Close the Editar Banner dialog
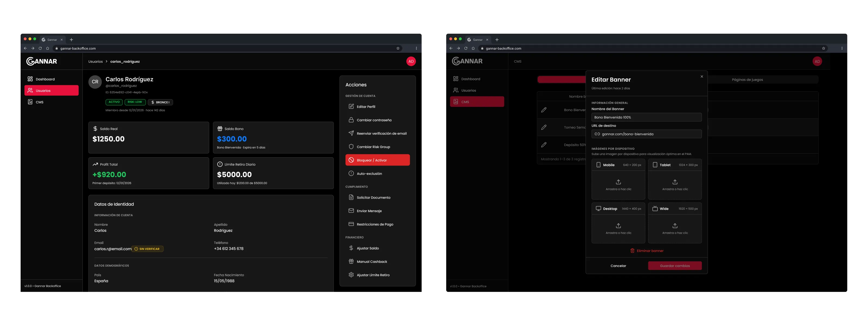 pyautogui.click(x=701, y=77)
